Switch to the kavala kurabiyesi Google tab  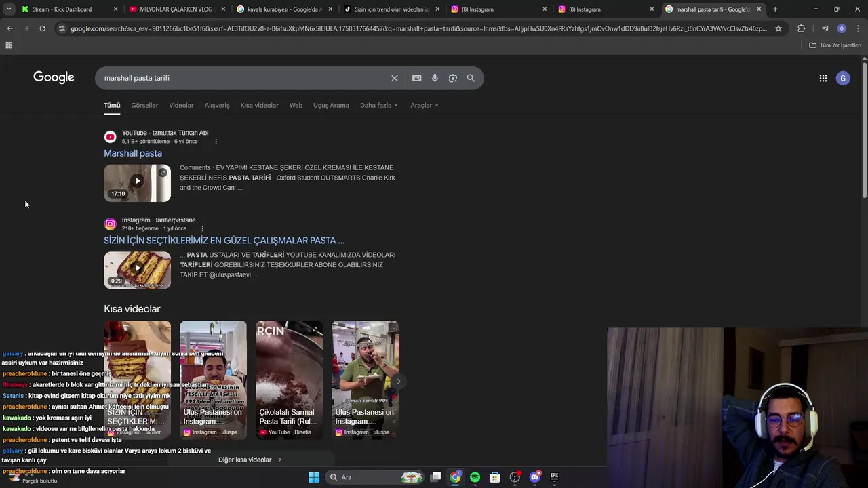pyautogui.click(x=284, y=9)
